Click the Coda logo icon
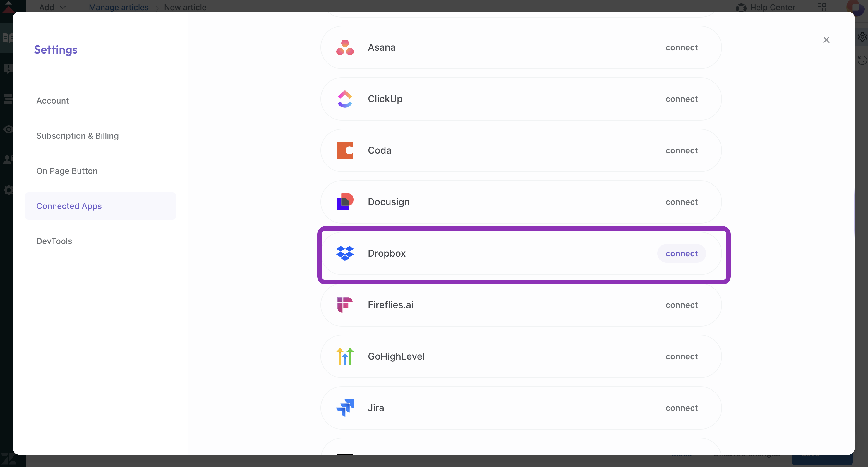Viewport: 868px width, 467px height. [345, 150]
